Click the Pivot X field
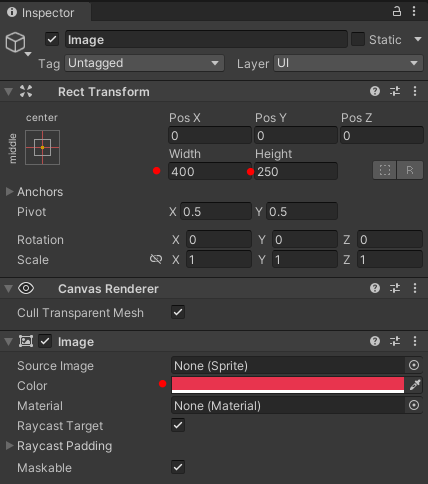 tap(216, 211)
